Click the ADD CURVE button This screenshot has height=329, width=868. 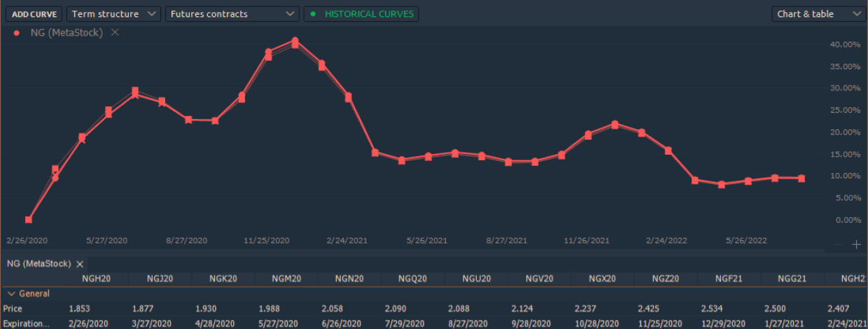(x=32, y=14)
